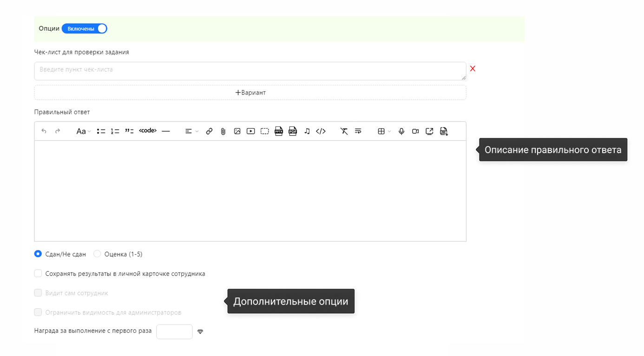Image resolution: width=644 pixels, height=356 pixels.
Task: Insert a hyperlink
Action: click(209, 131)
